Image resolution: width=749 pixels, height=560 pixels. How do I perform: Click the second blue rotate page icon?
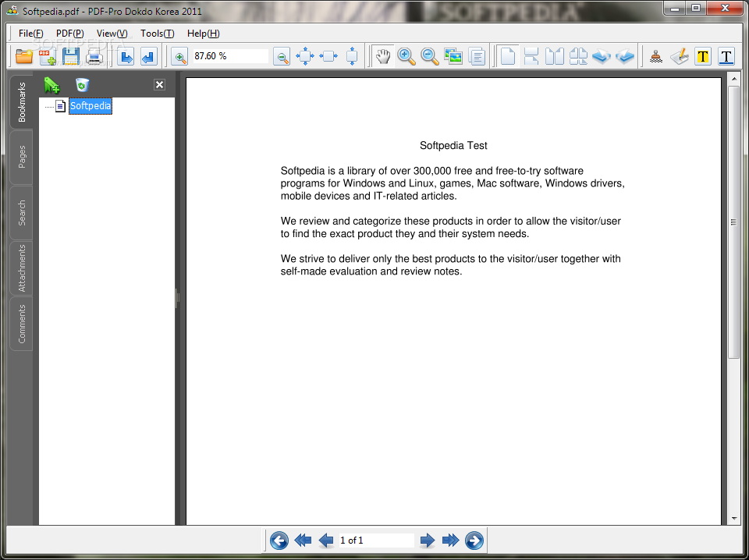coord(625,56)
